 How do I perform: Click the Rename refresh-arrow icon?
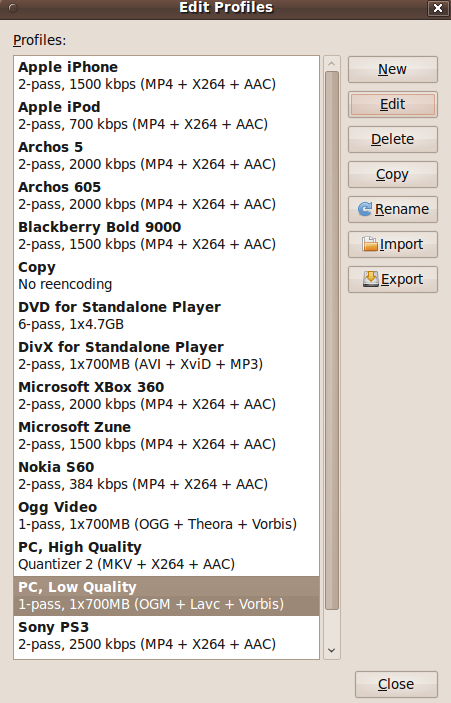(x=364, y=209)
